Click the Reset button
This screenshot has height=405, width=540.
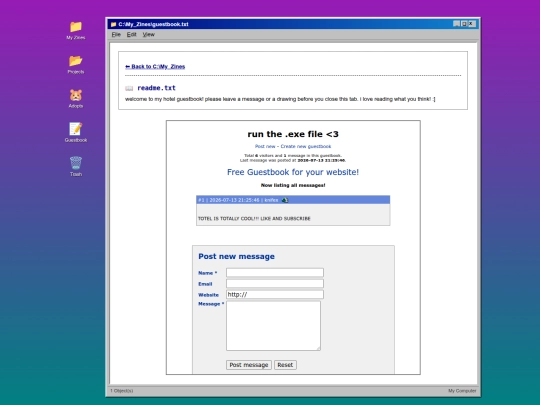[x=285, y=365]
